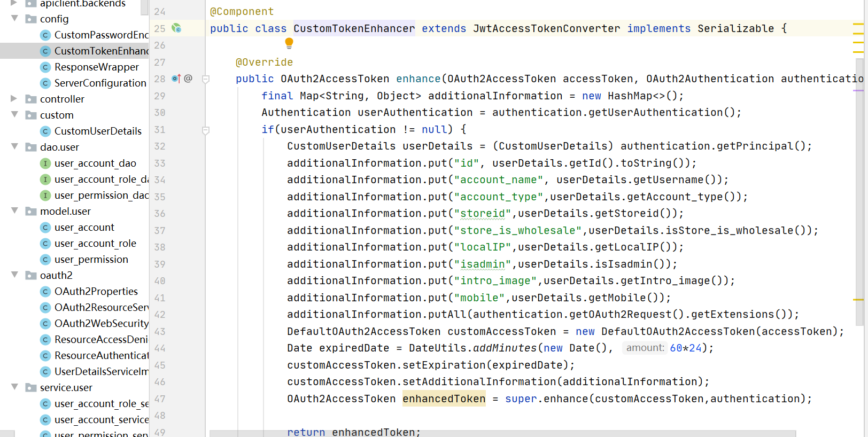Collapse the model.user package folder
868x437 pixels.
[14, 211]
